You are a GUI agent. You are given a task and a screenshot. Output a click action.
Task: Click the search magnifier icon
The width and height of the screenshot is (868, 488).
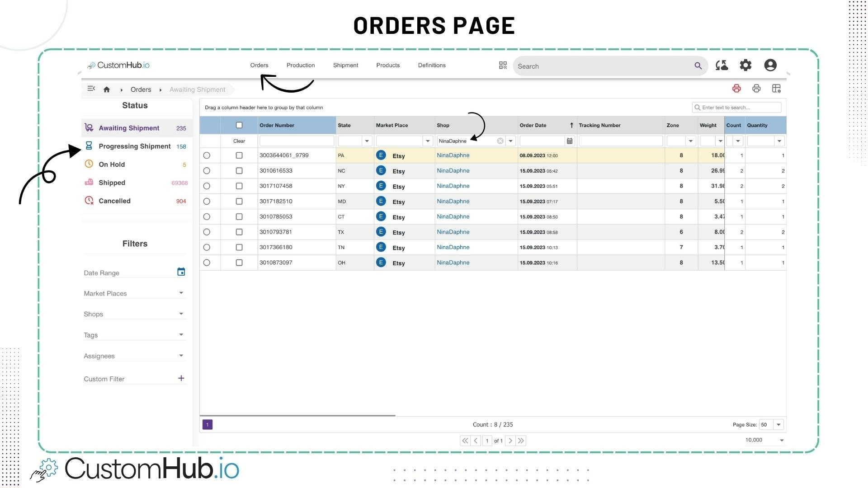coord(698,66)
